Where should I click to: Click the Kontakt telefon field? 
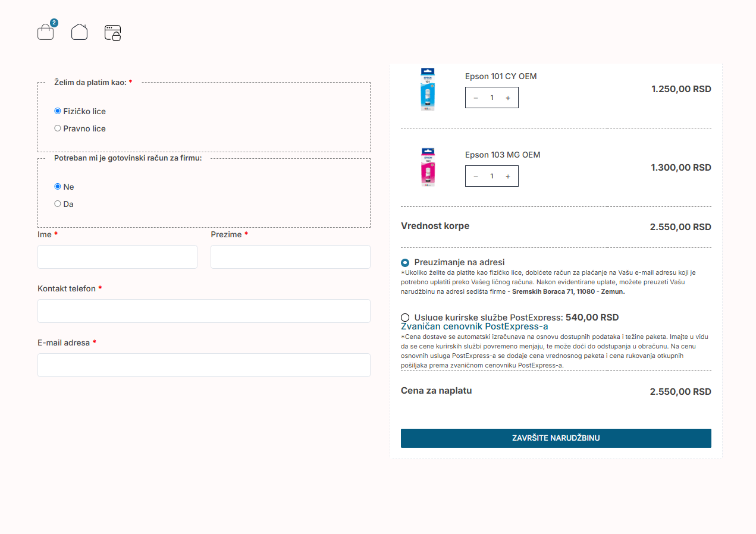click(x=203, y=311)
